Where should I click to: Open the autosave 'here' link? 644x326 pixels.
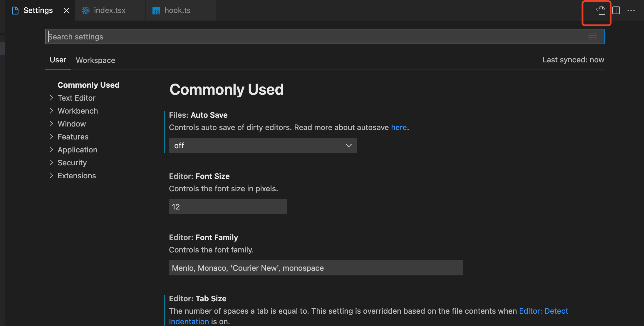click(x=399, y=127)
